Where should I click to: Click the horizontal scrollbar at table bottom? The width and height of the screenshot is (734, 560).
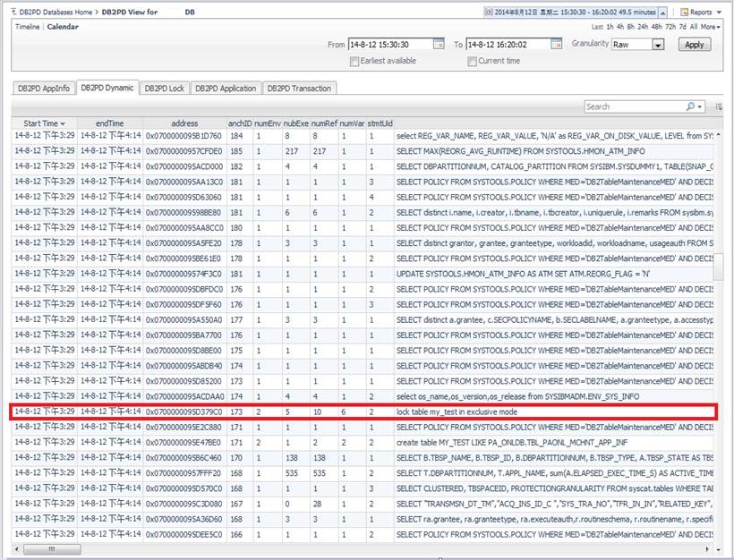358,548
